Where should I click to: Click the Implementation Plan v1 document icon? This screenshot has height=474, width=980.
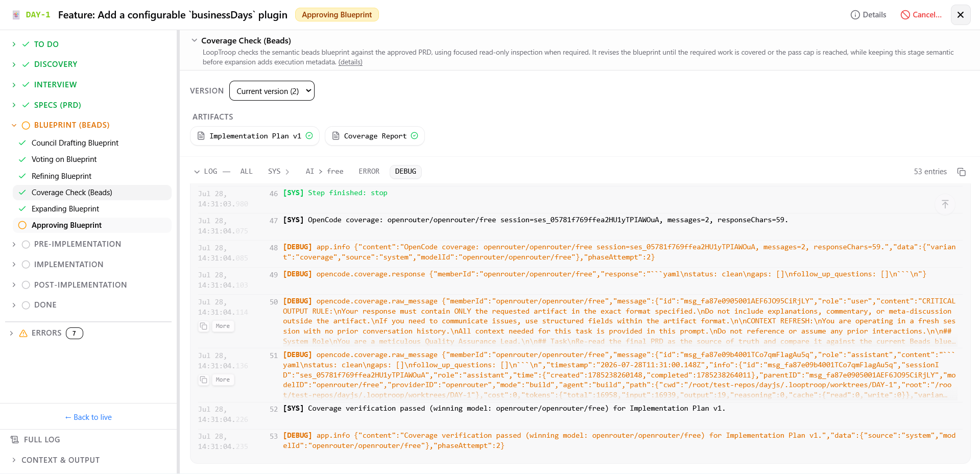coord(201,136)
